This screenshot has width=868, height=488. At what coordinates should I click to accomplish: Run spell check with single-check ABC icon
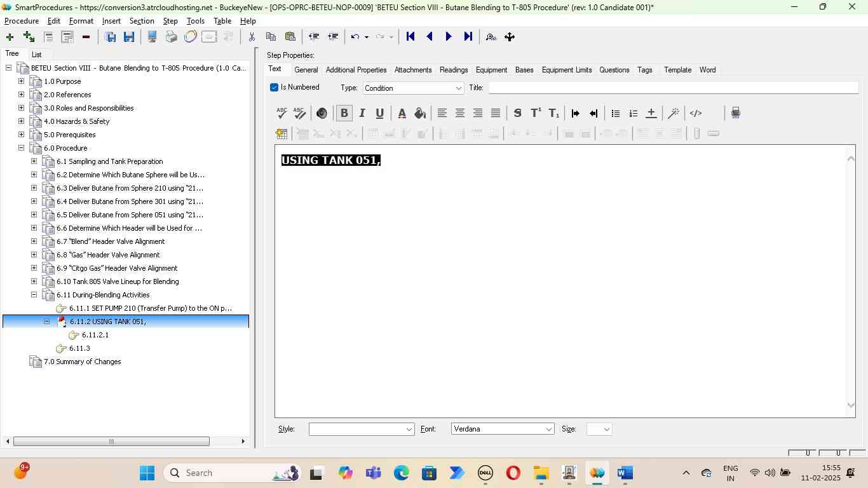click(x=281, y=113)
